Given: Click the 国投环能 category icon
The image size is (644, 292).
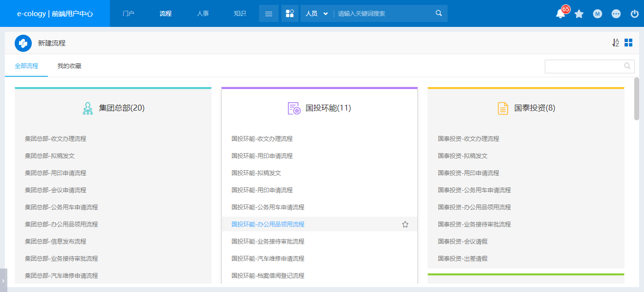Looking at the screenshot, I should (294, 108).
